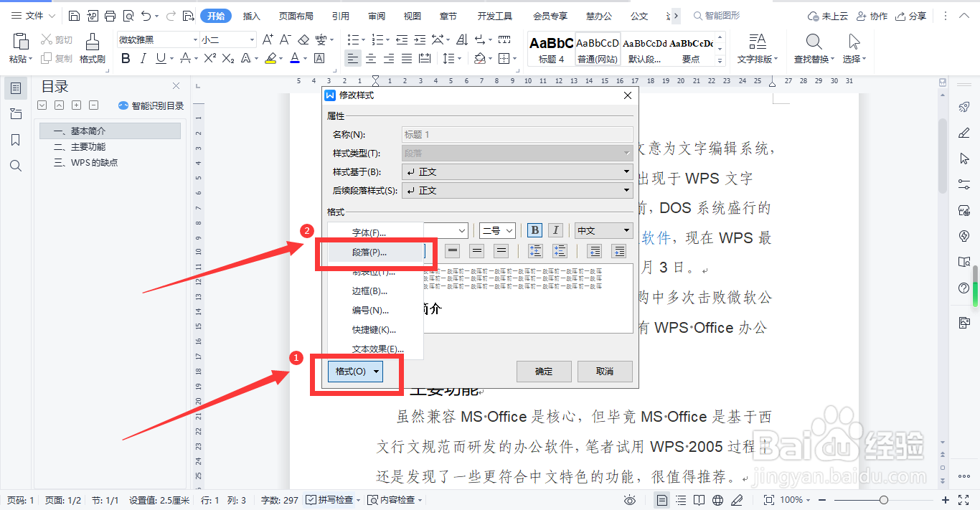Image resolution: width=980 pixels, height=510 pixels.
Task: Click the character border icon in ribbon
Action: click(319, 58)
